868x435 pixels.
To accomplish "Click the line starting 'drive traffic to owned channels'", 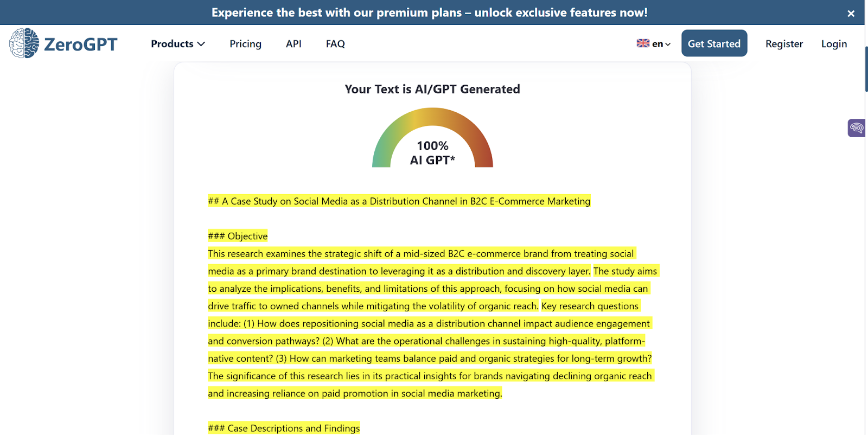I will (x=423, y=306).
